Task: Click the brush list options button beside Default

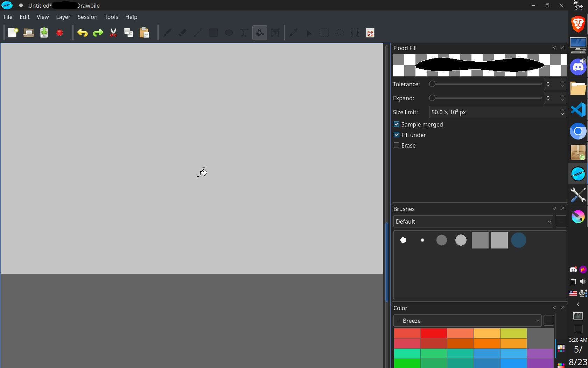Action: (x=561, y=222)
